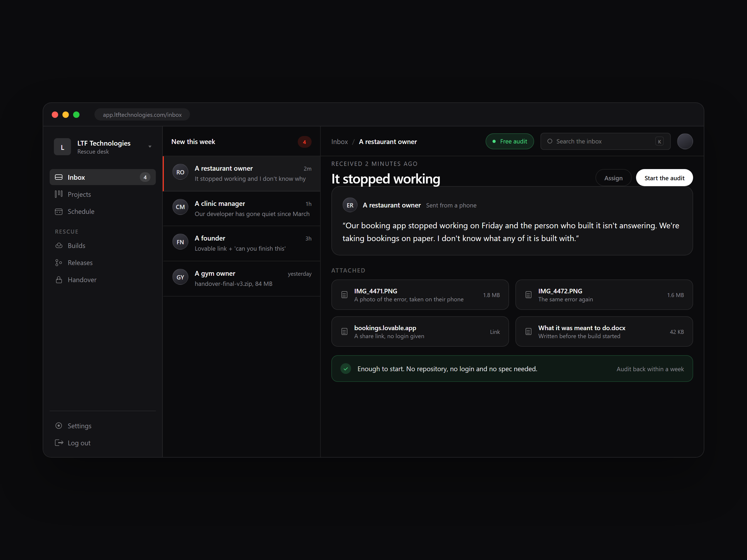
Task: Expand the LTF Technologies workspace dropdown
Action: (x=150, y=146)
